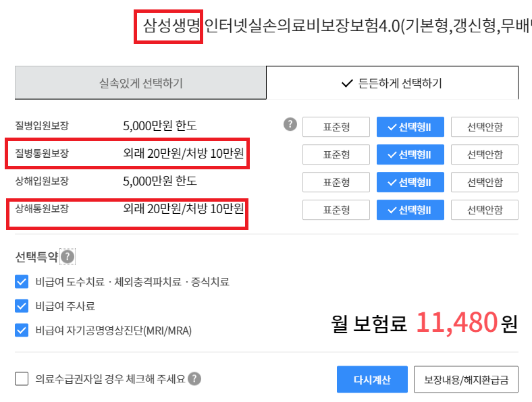Select 선택형II for 질병입원보장

click(410, 127)
